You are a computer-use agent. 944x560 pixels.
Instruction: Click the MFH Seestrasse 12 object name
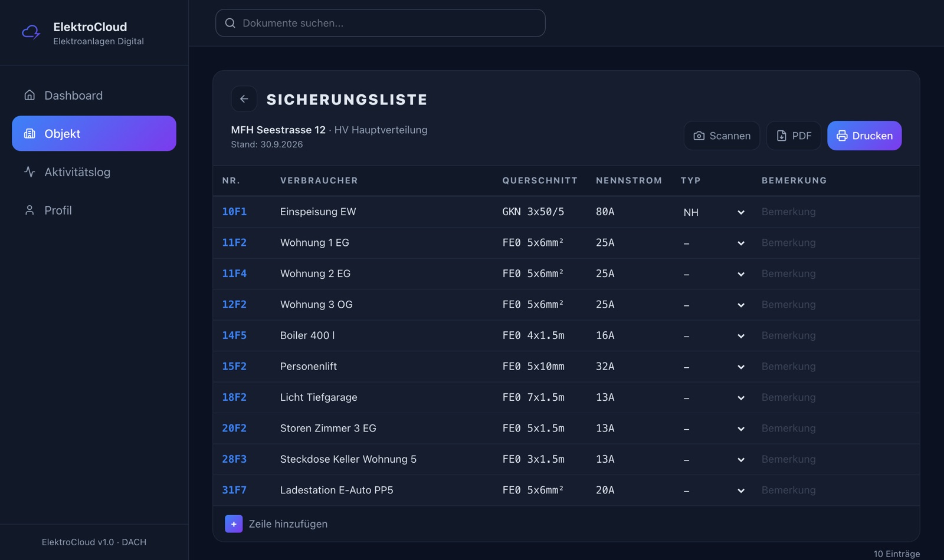point(278,130)
